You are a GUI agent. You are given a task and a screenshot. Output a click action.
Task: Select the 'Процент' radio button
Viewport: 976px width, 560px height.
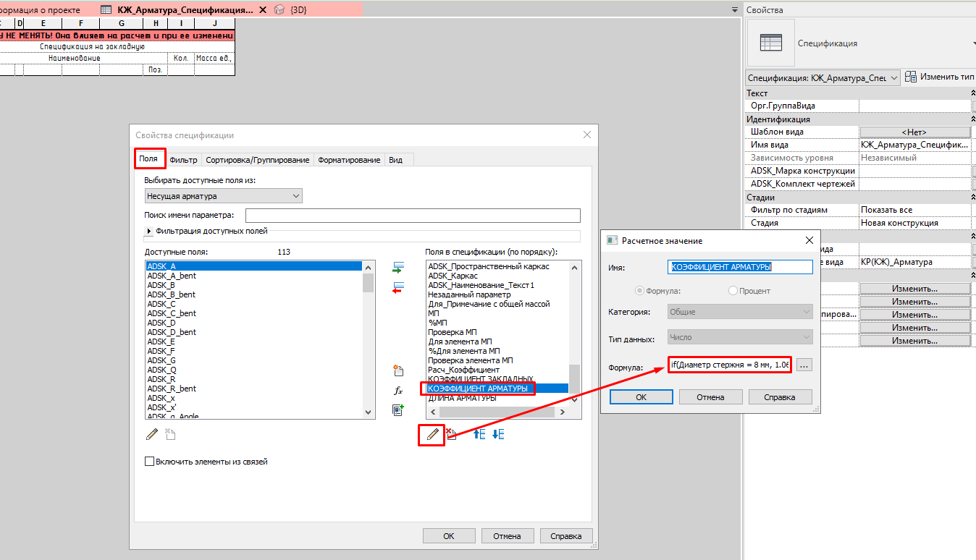pos(733,291)
